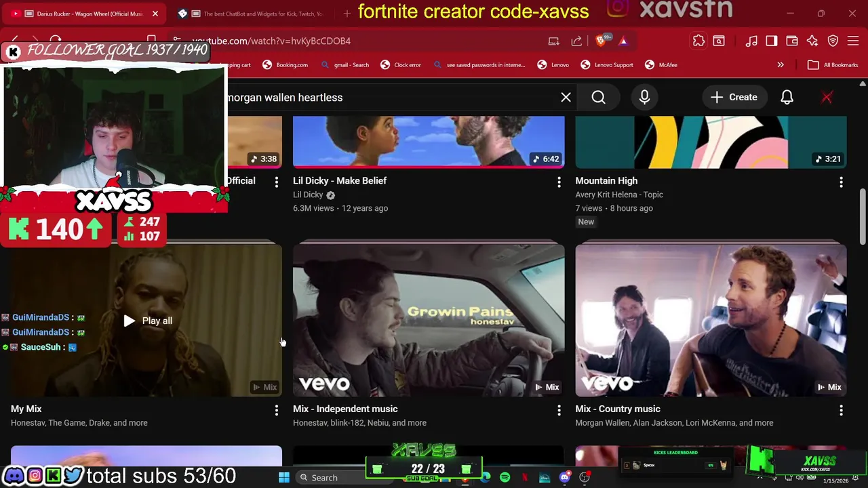Click the YouTube page vertical scrollbar
The image size is (868, 488).
pos(863,217)
